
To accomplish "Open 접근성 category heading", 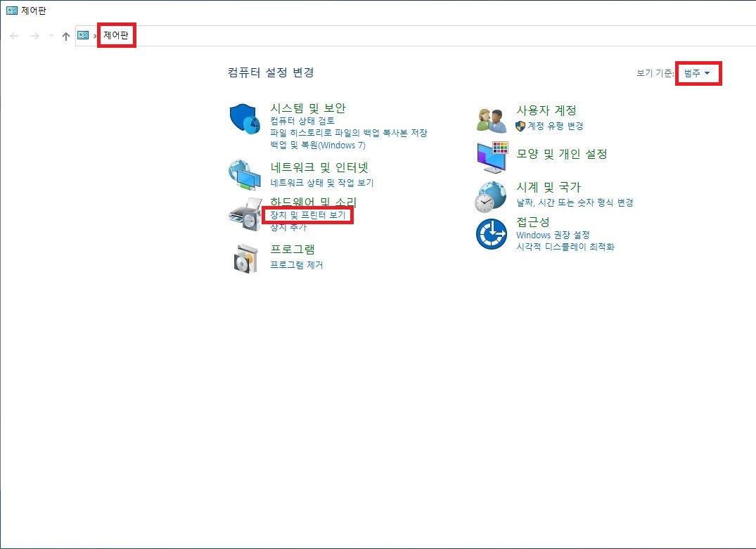I will pyautogui.click(x=533, y=221).
